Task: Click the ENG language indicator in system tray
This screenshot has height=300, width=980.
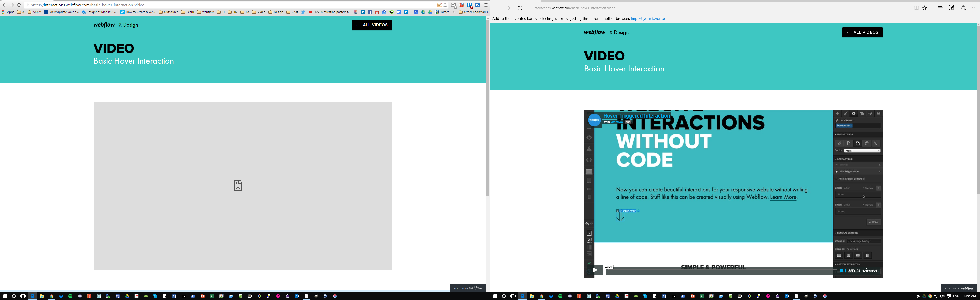Action: pos(956,296)
